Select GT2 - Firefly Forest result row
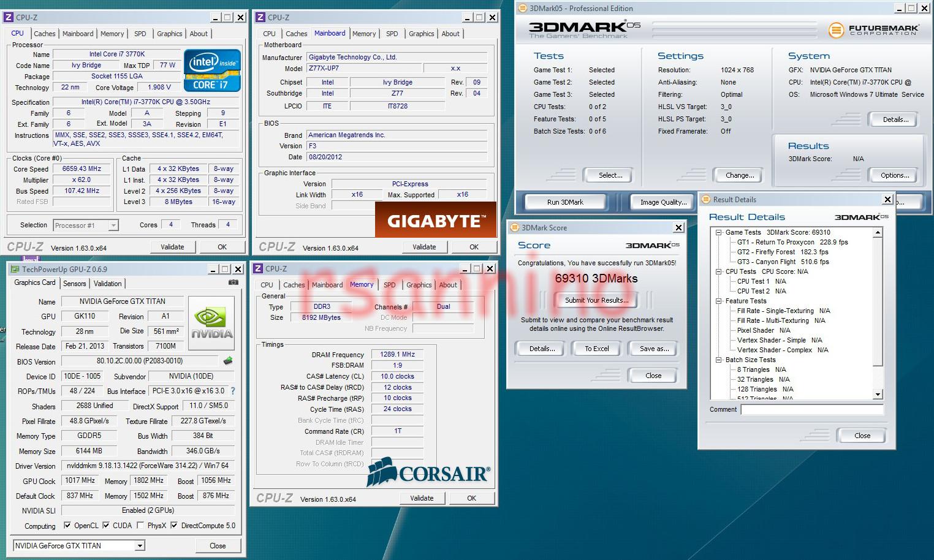The height and width of the screenshot is (560, 934). [783, 252]
